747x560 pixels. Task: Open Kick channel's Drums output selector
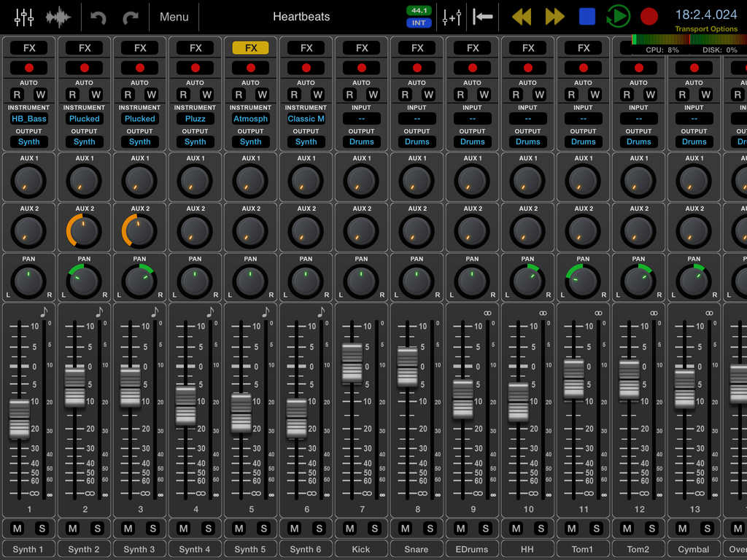point(362,141)
